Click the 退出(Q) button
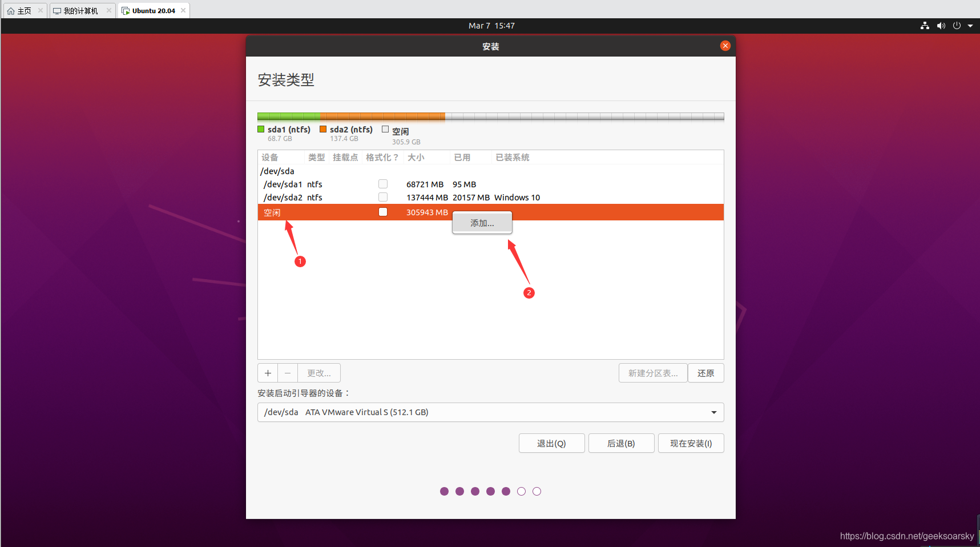 pos(551,443)
